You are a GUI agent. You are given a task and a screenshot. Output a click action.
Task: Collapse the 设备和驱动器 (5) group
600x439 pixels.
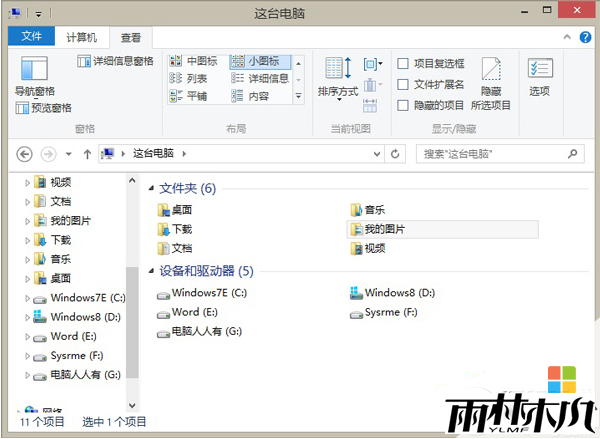[x=152, y=271]
